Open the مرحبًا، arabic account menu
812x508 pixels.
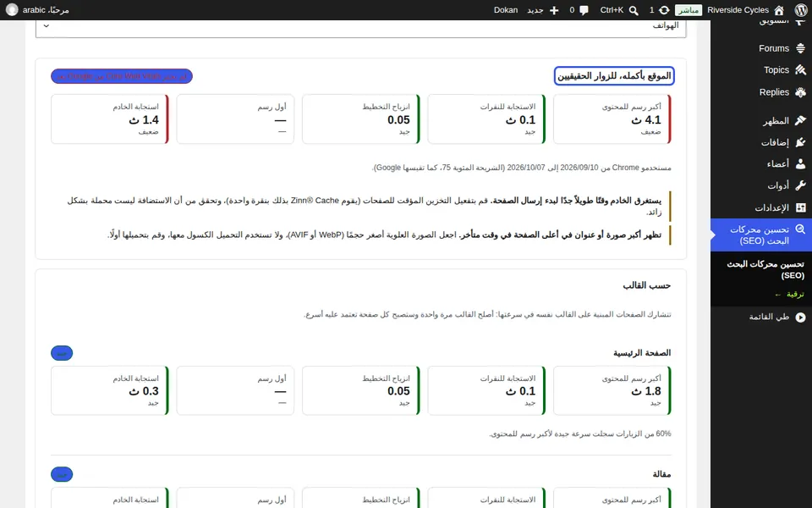(38, 10)
